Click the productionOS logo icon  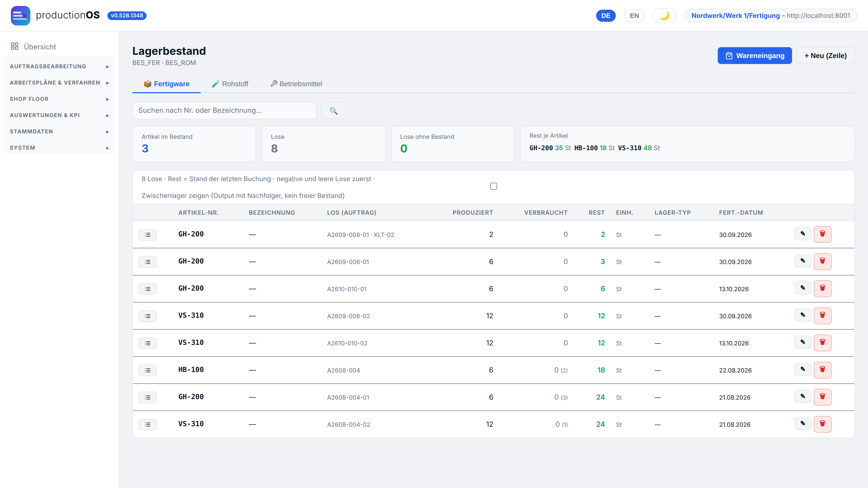[x=21, y=15]
